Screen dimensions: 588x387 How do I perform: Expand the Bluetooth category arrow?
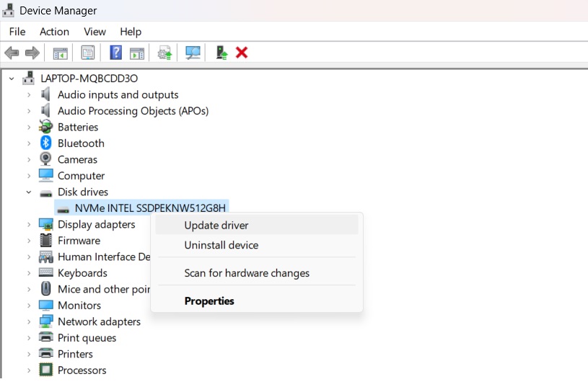click(x=29, y=143)
